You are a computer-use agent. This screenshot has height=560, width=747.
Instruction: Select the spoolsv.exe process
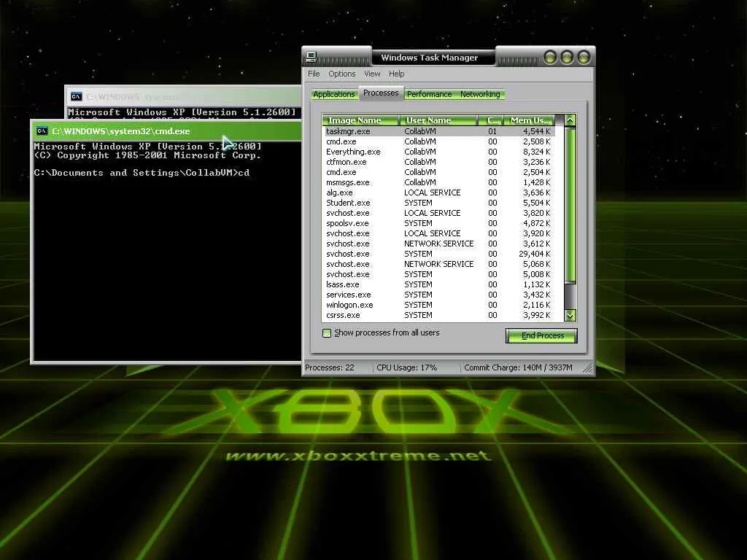click(x=438, y=223)
